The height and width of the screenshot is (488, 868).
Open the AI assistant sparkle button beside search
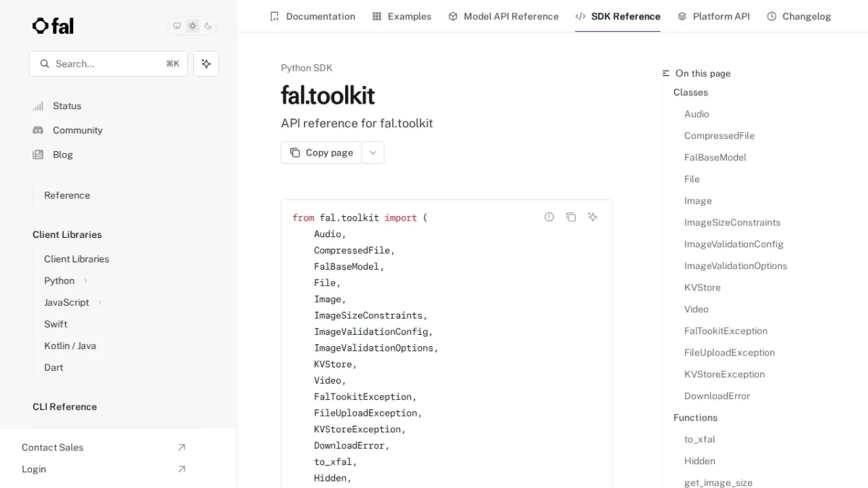(x=206, y=64)
